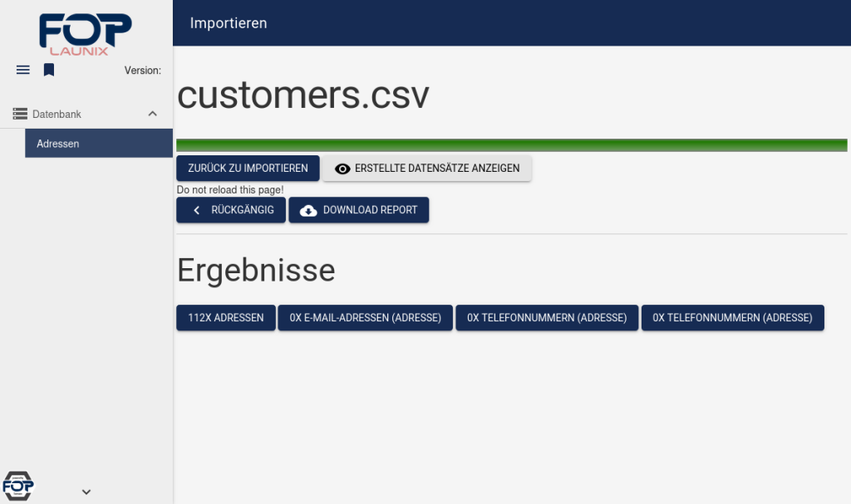Image resolution: width=851 pixels, height=504 pixels.
Task: Download the import report
Action: 358,210
